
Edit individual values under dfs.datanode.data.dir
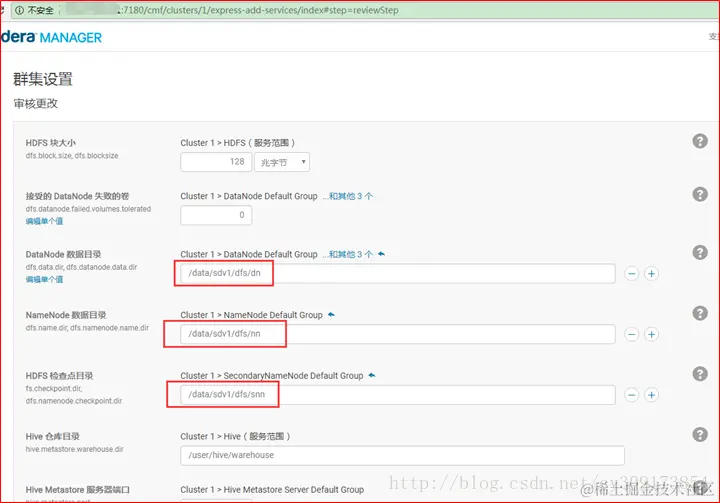[x=45, y=279]
